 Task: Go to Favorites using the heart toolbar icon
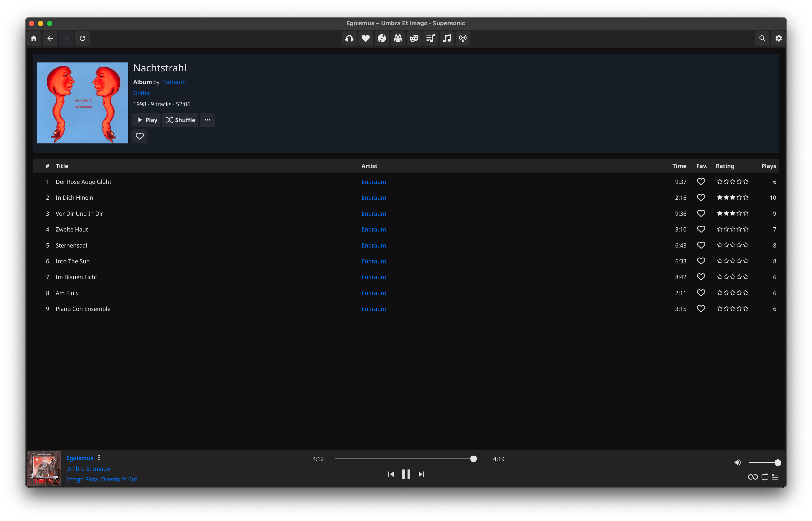(x=365, y=38)
